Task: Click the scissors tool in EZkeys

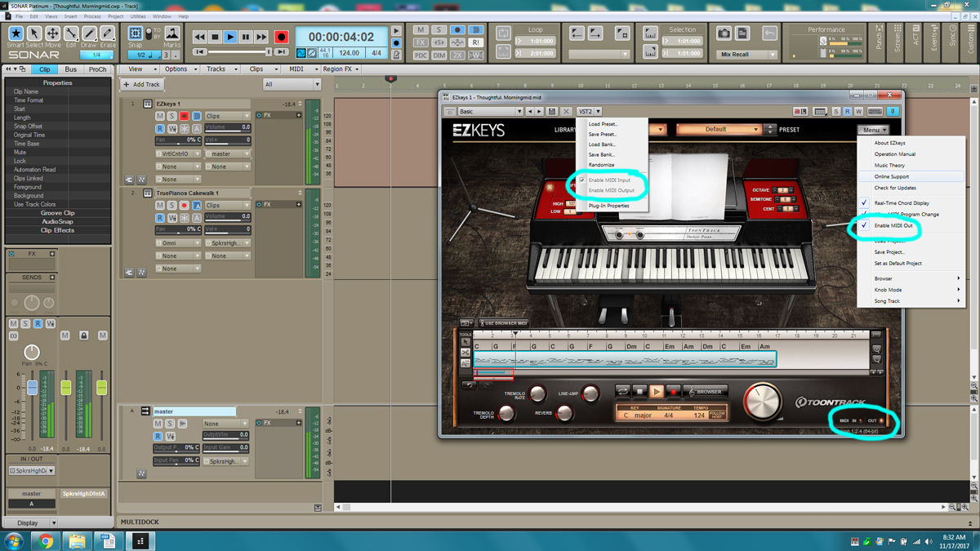Action: 465,353
